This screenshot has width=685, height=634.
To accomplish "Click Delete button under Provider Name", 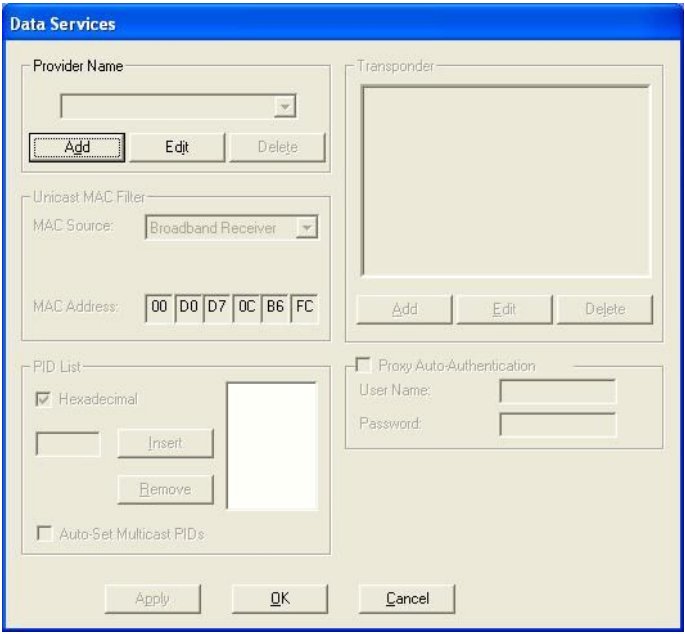I will click(x=277, y=148).
